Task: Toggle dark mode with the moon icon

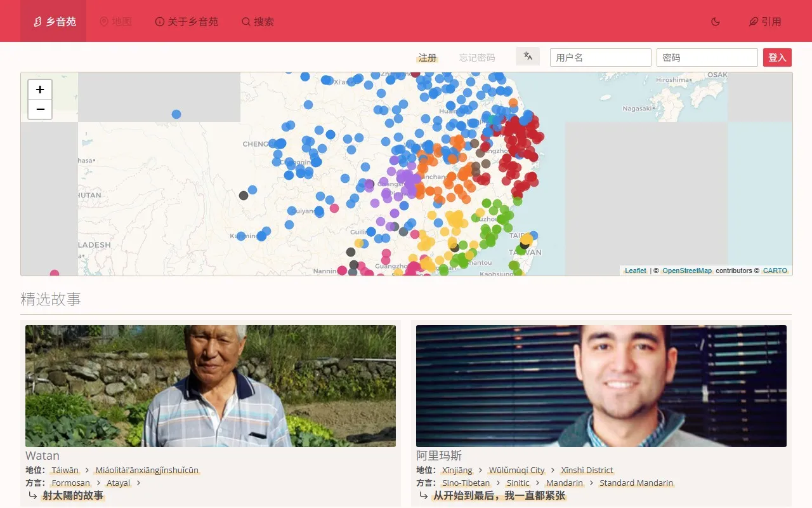Action: coord(716,22)
